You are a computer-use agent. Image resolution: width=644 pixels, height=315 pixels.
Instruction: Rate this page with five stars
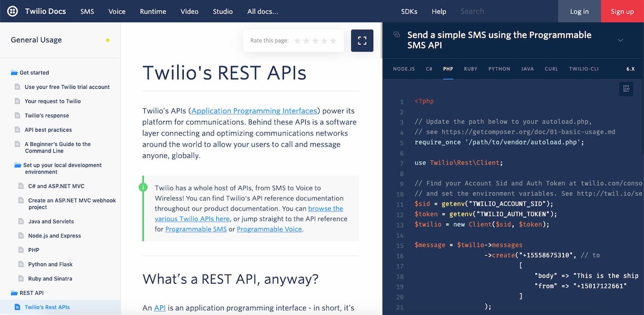point(333,40)
